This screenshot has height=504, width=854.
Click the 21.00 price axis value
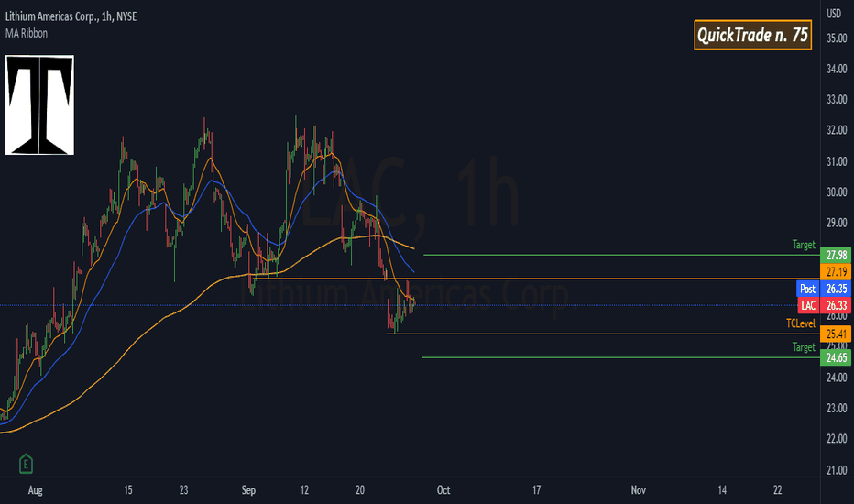pyautogui.click(x=837, y=470)
